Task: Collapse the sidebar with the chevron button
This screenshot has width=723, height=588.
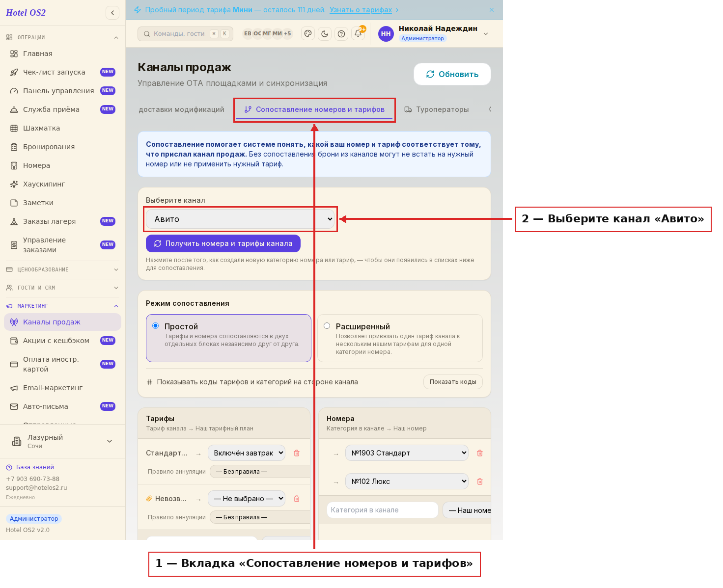Action: coord(112,13)
